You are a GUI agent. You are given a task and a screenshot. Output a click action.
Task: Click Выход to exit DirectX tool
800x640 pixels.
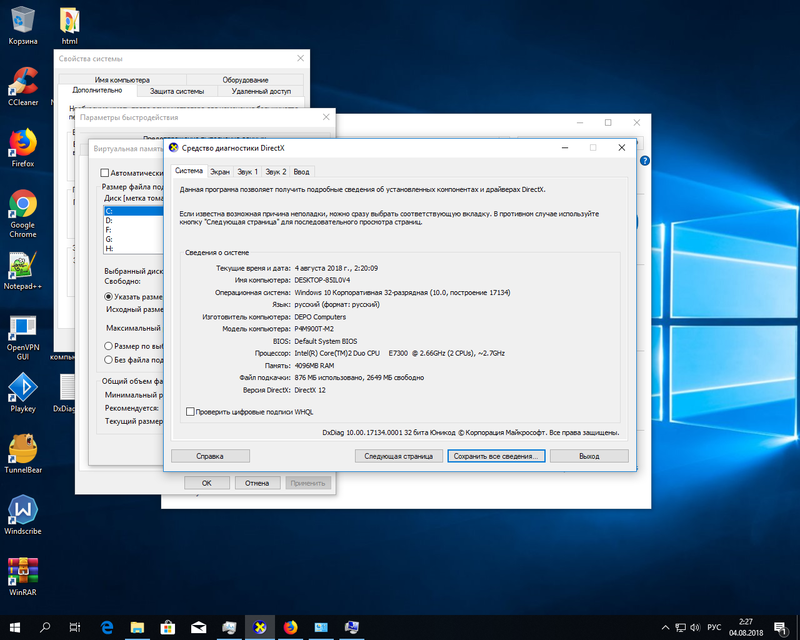(589, 456)
